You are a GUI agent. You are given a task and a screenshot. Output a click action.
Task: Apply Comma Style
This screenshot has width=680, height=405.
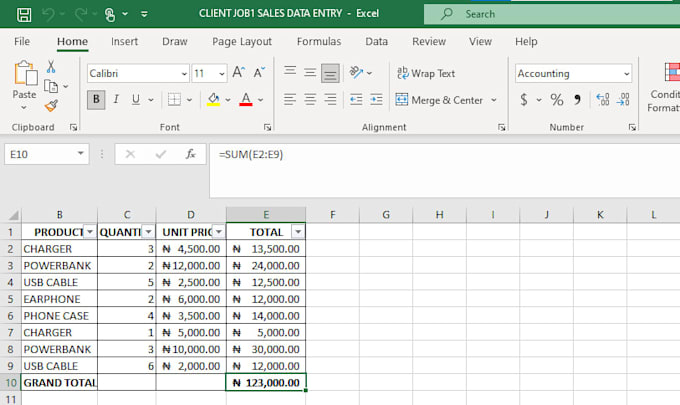pos(577,100)
